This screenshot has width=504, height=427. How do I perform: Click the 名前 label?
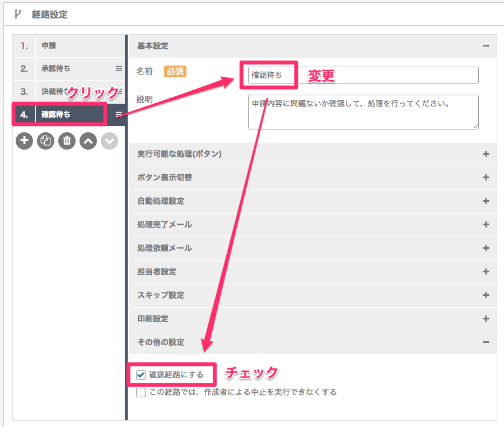coord(144,71)
